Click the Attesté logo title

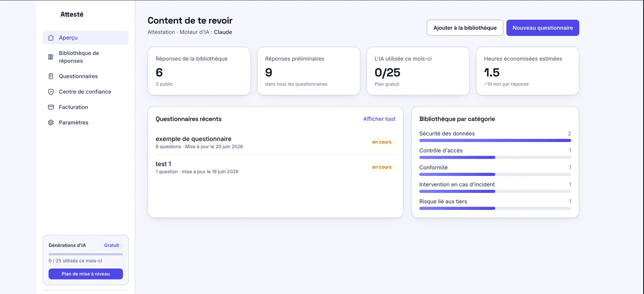click(x=72, y=14)
